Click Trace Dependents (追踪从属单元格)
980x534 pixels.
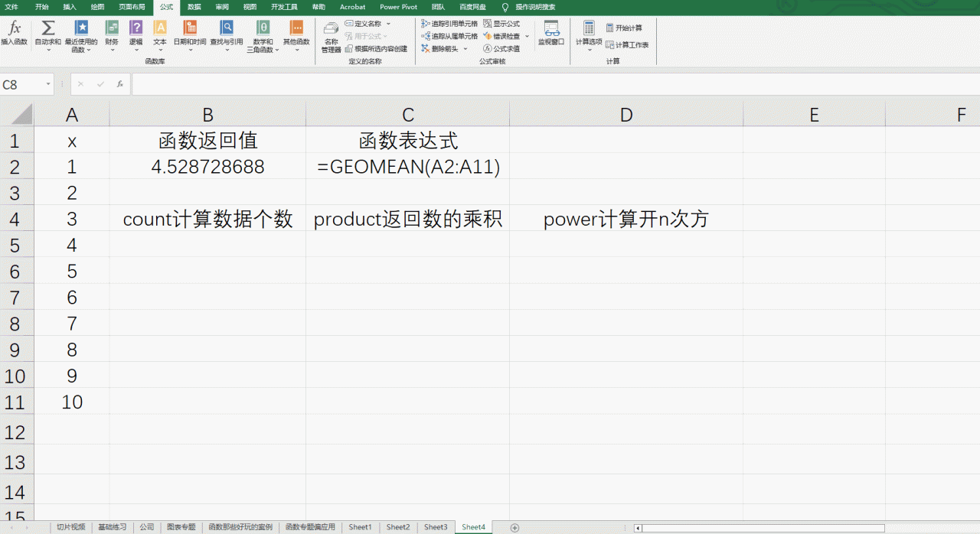click(449, 36)
